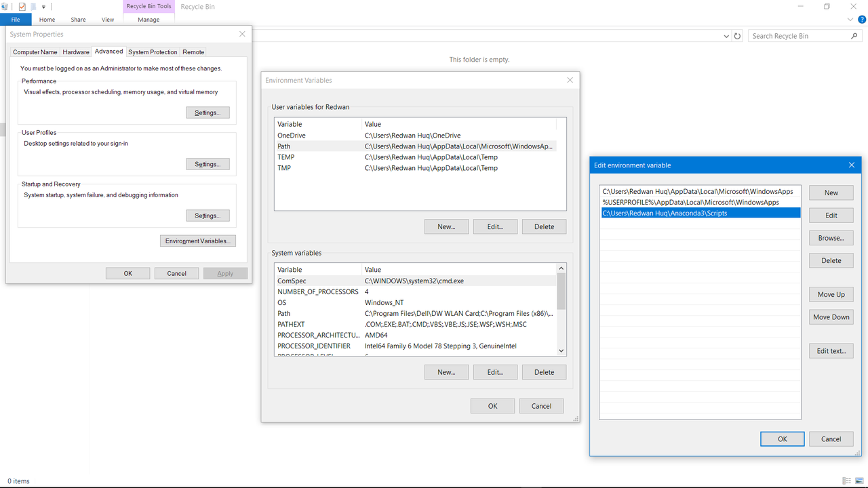Click Delete in Edit environment variable dialog

[831, 260]
